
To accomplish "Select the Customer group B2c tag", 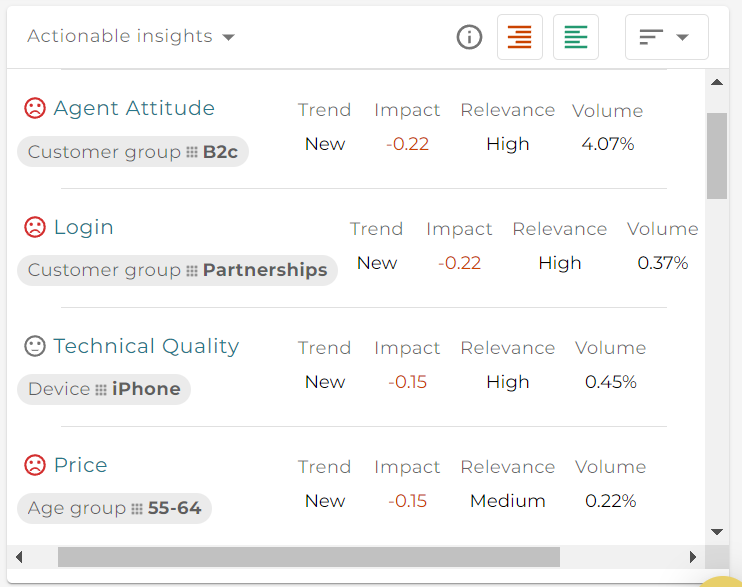I will [133, 151].
